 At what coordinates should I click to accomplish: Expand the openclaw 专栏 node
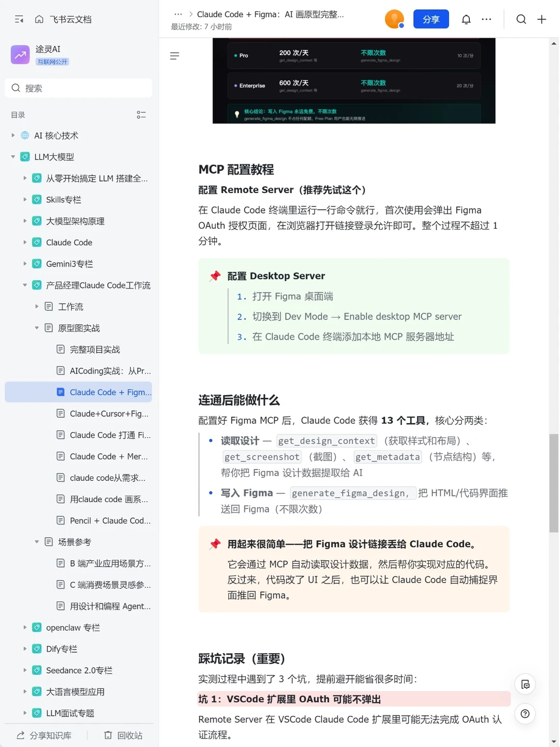(25, 627)
